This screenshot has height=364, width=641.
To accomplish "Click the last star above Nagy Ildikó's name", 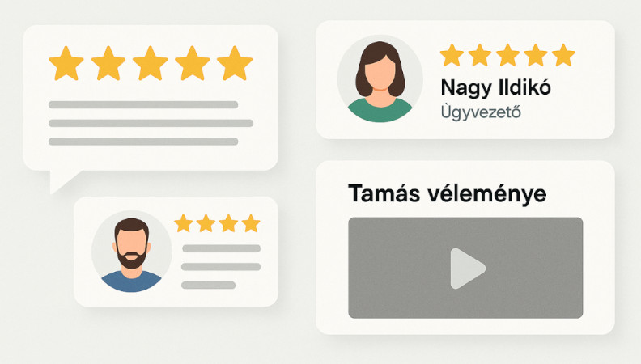I will (563, 55).
